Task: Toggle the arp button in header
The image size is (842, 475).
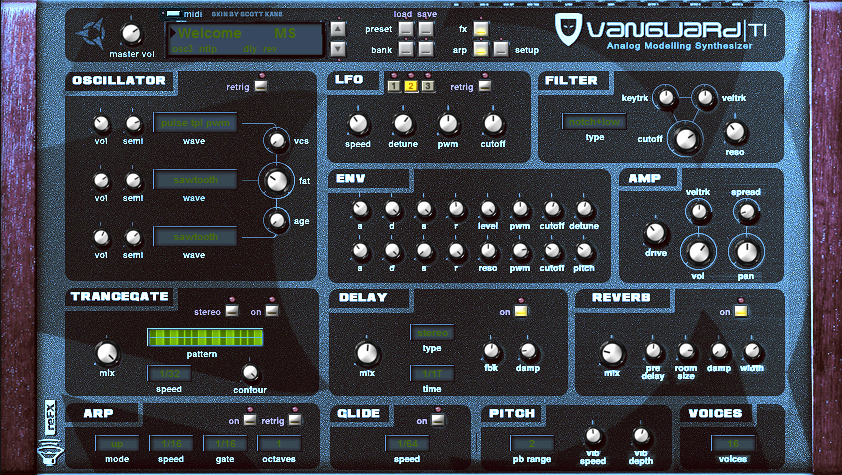Action: [x=481, y=49]
